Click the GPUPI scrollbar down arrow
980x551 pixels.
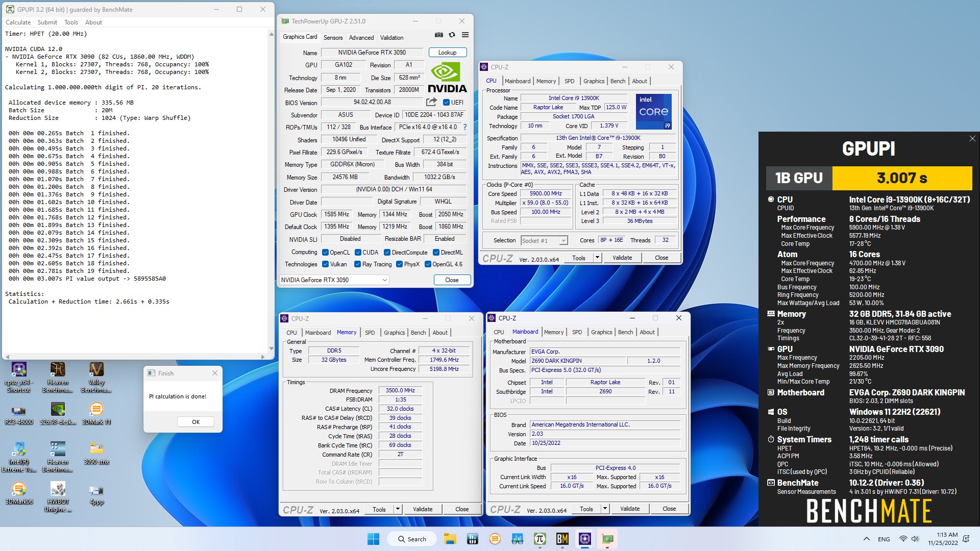pos(271,349)
